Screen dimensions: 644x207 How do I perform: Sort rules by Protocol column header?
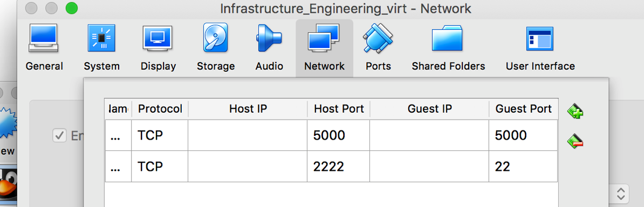(160, 109)
